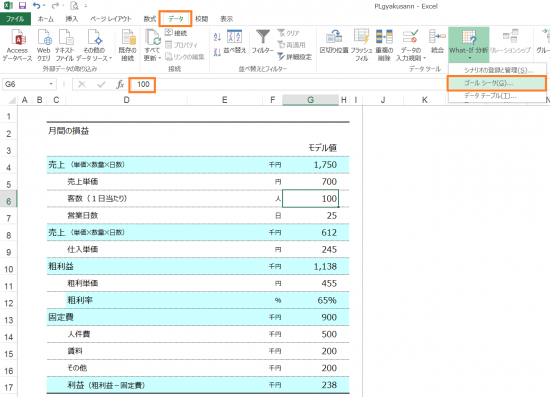Click title cell 月間の損益
The height and width of the screenshot is (397, 550).
tap(68, 131)
